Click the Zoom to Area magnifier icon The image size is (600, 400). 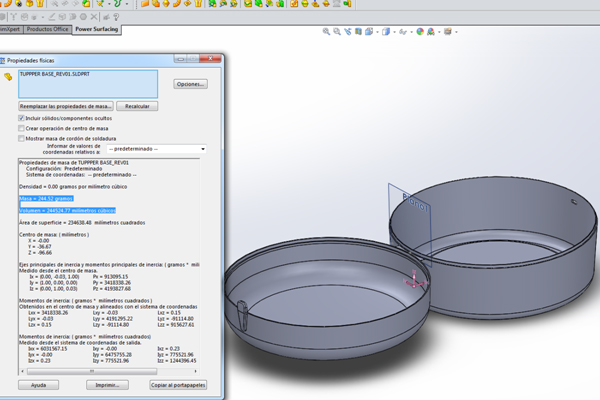[x=339, y=31]
